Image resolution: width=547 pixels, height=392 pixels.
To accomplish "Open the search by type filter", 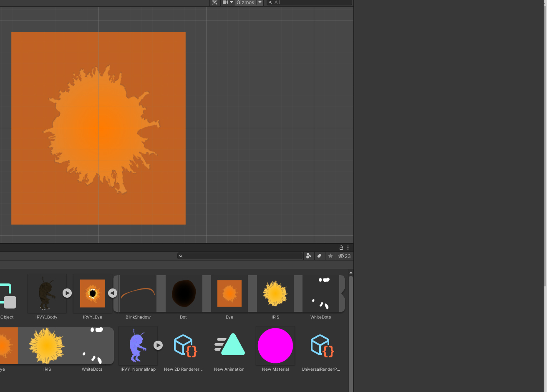I will click(x=308, y=256).
